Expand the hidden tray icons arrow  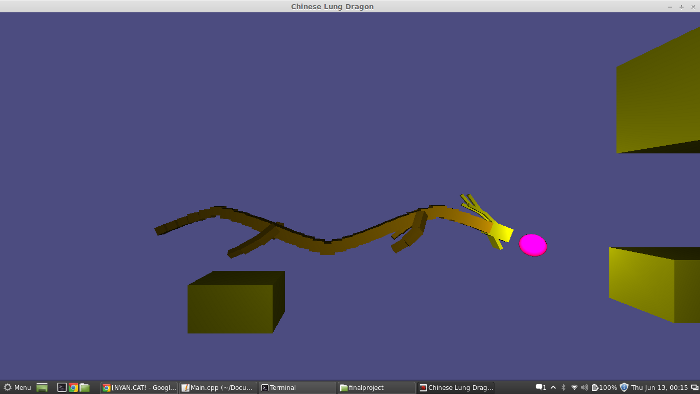click(x=553, y=387)
